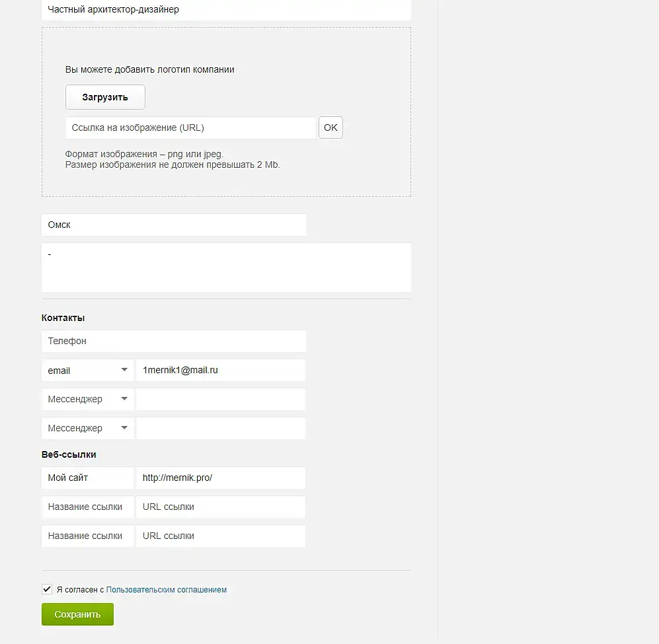Expand the second Мессенджер dropdown
This screenshot has height=644, width=659.
pos(87,428)
